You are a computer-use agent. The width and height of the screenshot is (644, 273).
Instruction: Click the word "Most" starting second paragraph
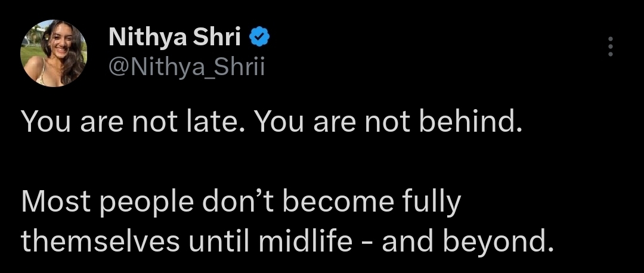56,202
